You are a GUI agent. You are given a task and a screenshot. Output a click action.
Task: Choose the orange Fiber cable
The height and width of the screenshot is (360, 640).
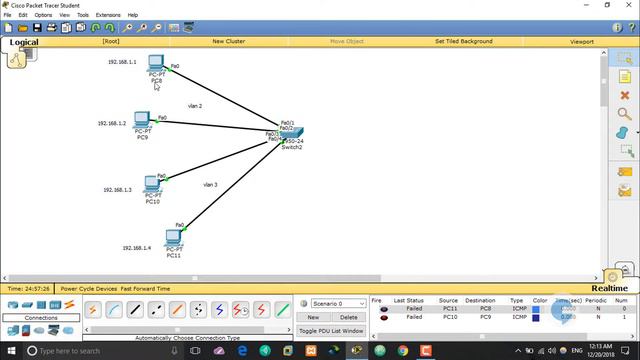point(177,310)
